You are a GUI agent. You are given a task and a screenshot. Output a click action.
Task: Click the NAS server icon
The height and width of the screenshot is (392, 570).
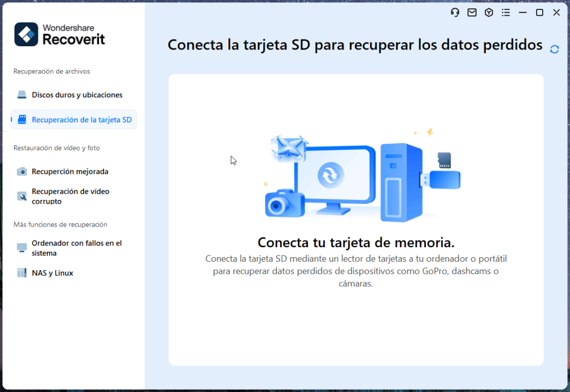[x=22, y=273]
